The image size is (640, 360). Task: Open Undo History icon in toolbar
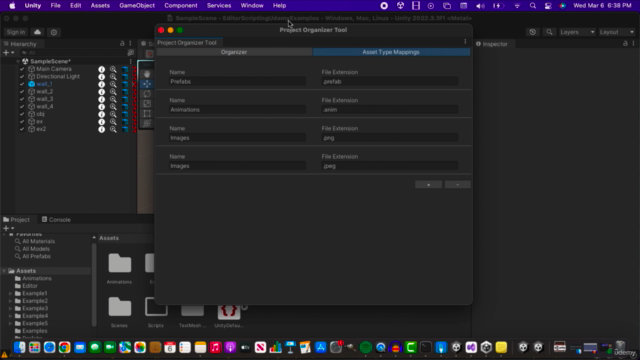pos(533,32)
